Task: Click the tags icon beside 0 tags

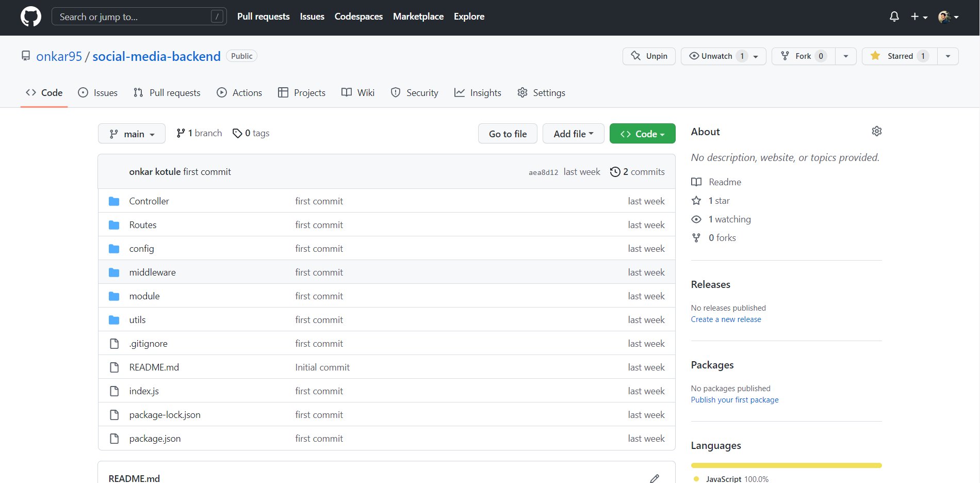Action: (x=237, y=133)
